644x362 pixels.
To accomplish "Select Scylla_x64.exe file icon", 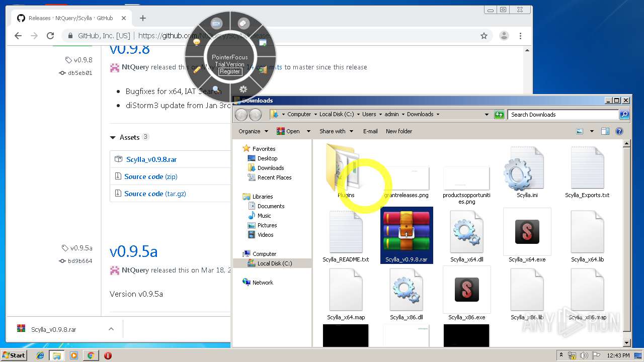I will 527,232.
